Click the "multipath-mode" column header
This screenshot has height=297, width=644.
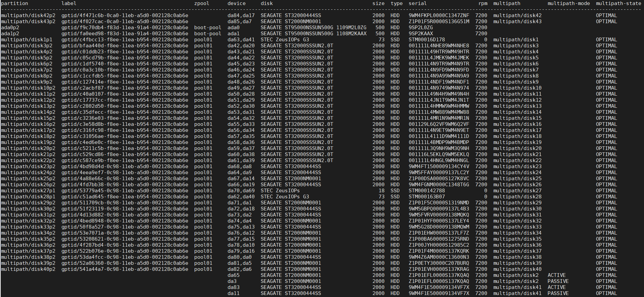[568, 3]
